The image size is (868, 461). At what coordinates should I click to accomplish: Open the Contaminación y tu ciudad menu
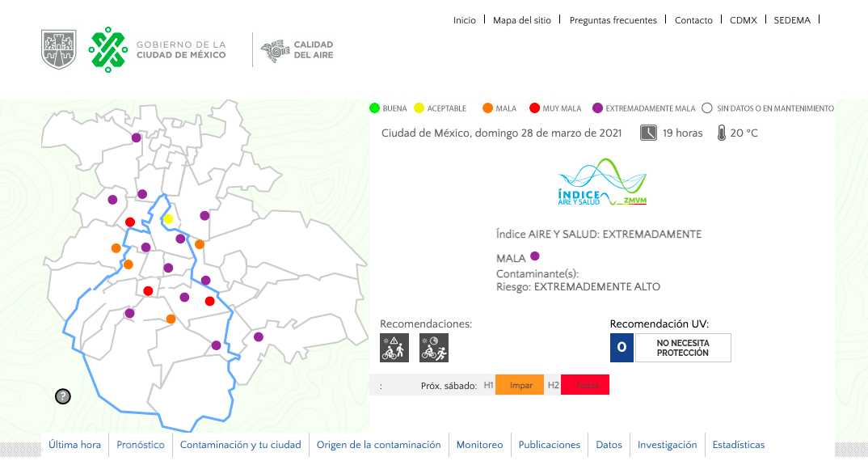click(x=240, y=445)
